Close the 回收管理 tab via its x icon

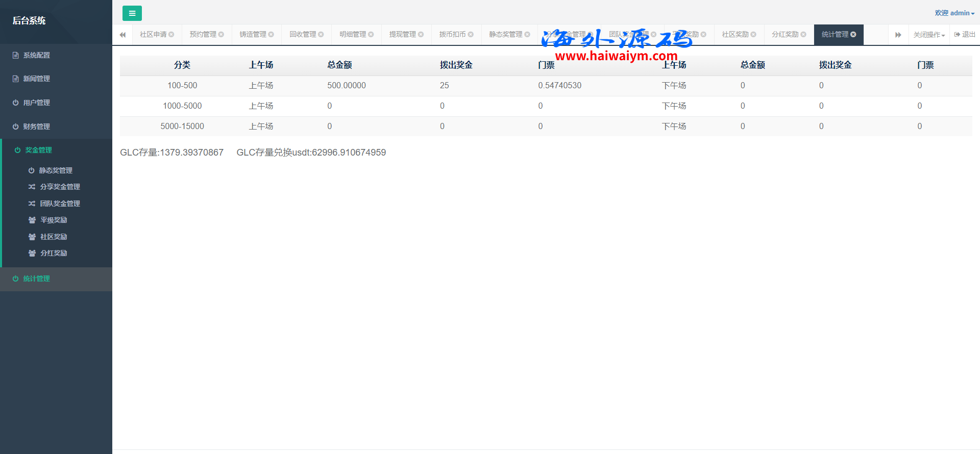(321, 35)
